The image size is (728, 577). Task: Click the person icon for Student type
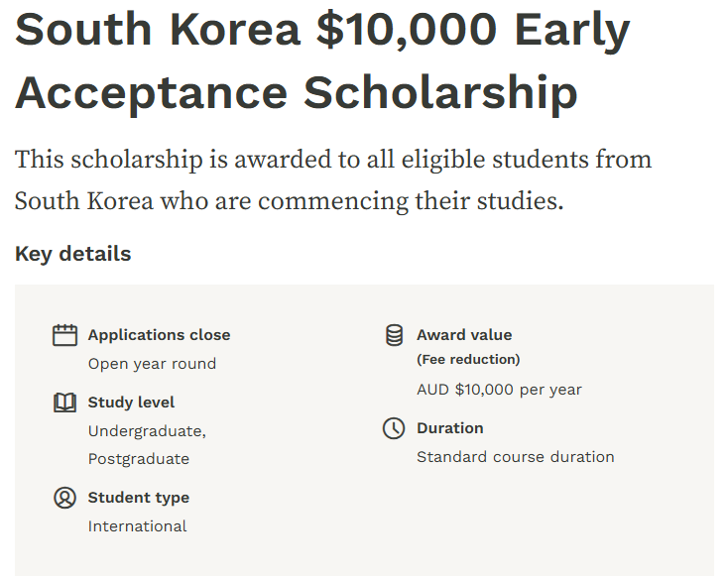[x=64, y=498]
